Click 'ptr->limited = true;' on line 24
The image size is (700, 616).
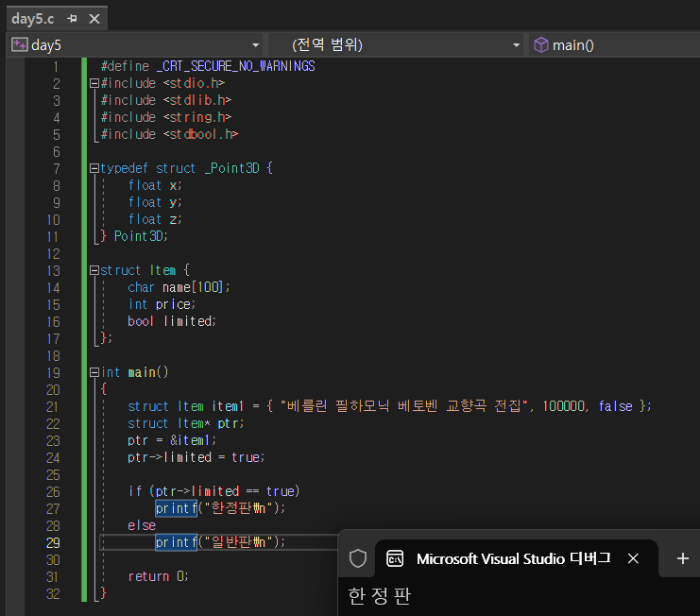pos(196,457)
